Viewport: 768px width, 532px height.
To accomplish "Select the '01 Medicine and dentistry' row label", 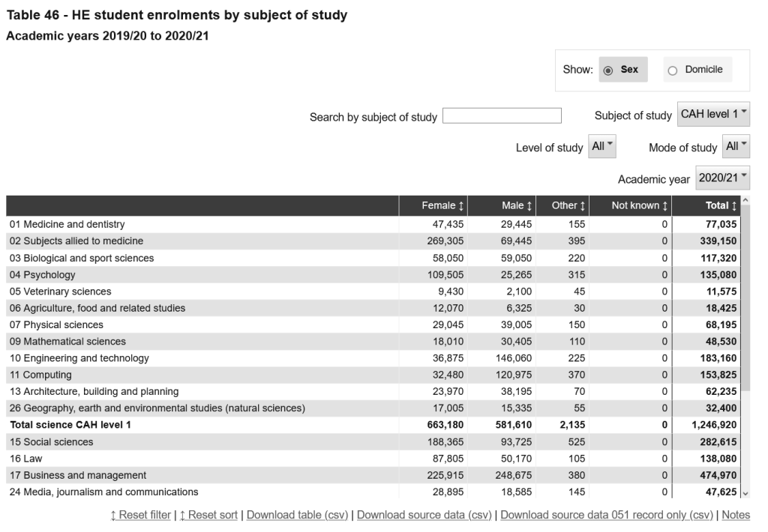I will (x=67, y=224).
